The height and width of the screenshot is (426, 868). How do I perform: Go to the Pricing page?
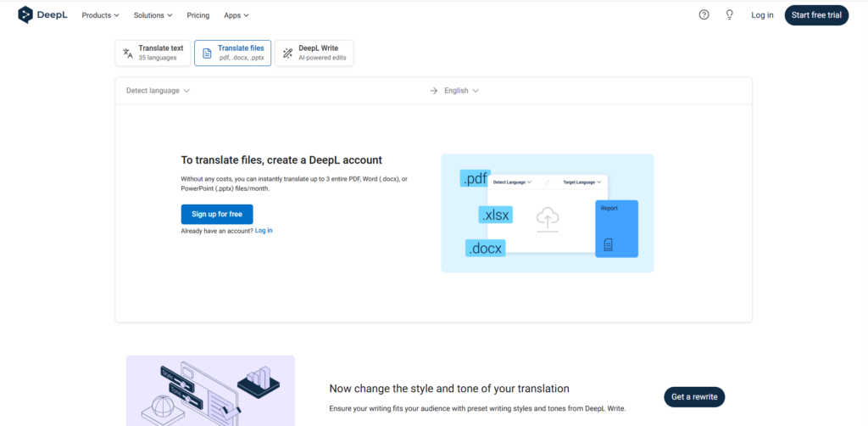pos(198,15)
